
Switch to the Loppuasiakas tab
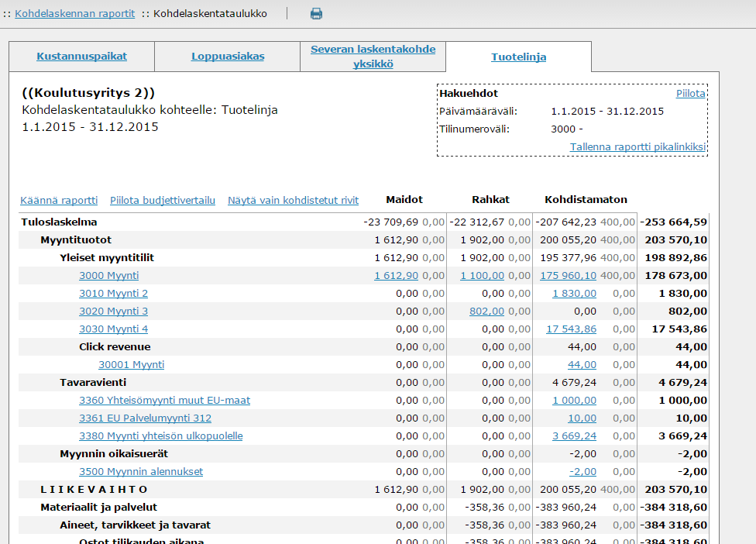[228, 56]
